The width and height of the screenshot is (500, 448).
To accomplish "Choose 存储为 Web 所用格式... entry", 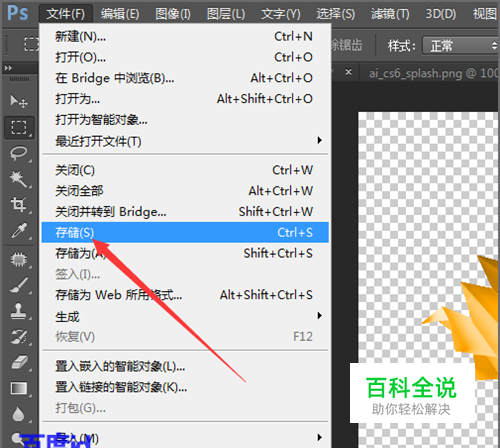I will (185, 295).
